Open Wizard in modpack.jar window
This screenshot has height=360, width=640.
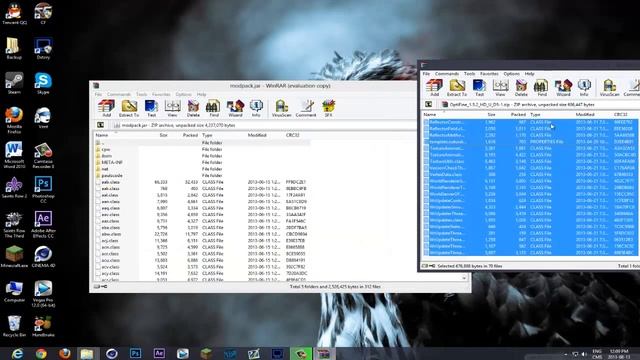pos(235,108)
